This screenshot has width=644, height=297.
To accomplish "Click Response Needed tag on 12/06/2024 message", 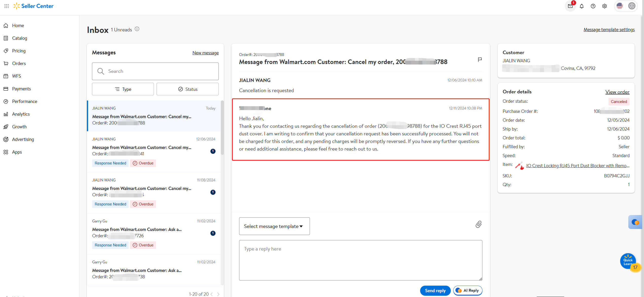I will 110,163.
